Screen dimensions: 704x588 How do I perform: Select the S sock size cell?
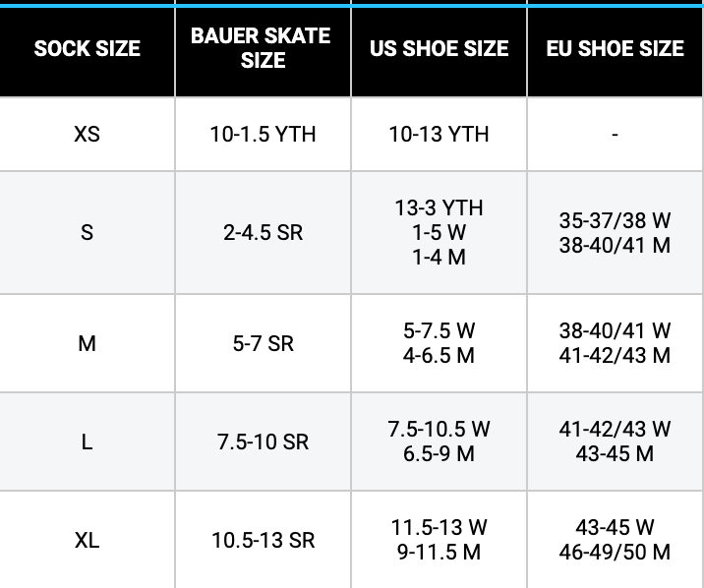pos(88,233)
